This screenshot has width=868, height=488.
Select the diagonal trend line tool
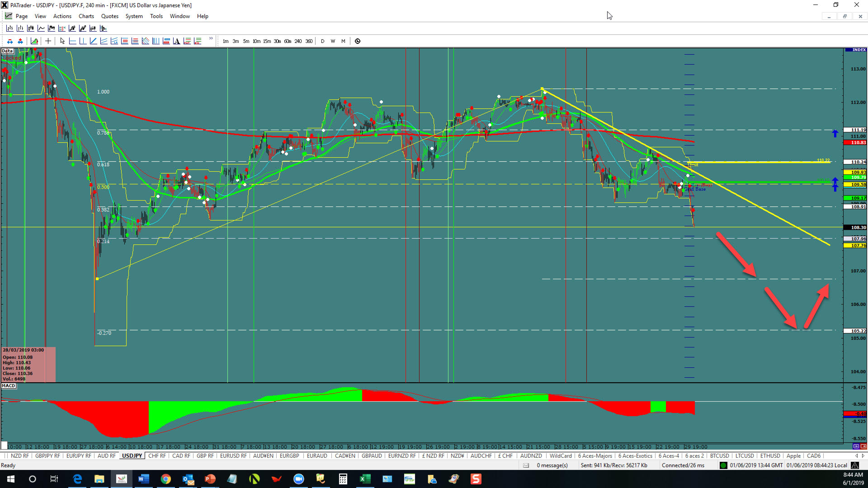(93, 41)
